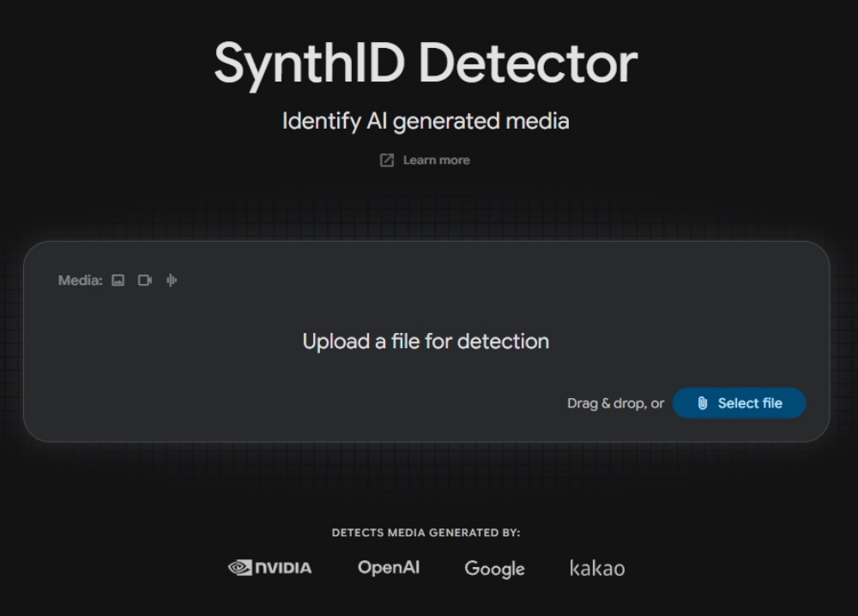Click the video camera media icon
Image resolution: width=858 pixels, height=616 pixels.
click(x=144, y=281)
